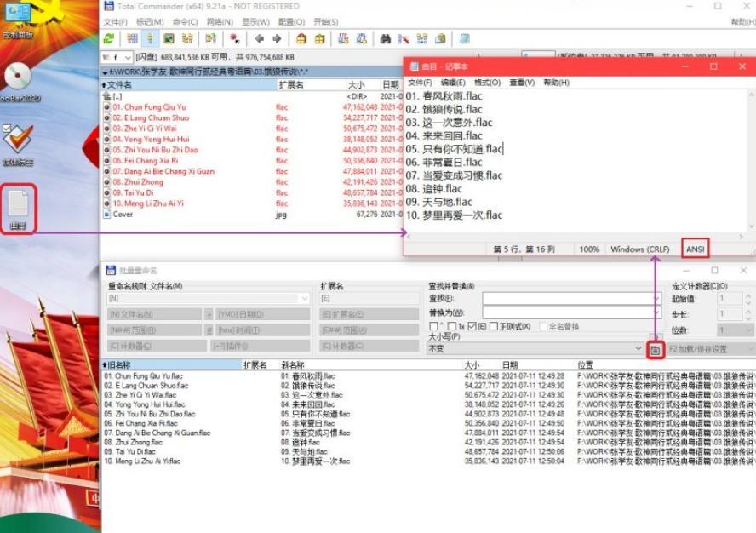Open 配置(O) menu in Total Commander
756x533 pixels.
coord(292,22)
